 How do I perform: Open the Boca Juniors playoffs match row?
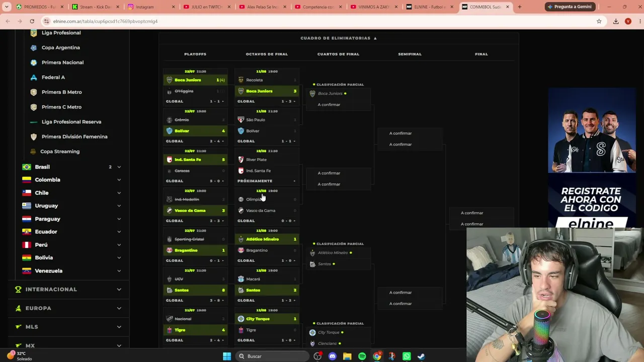point(195,80)
